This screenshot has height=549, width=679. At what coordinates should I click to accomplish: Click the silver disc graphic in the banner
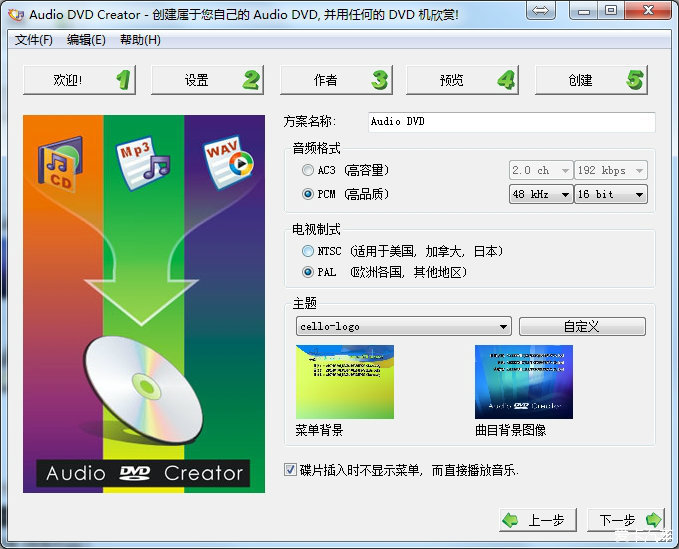pos(143,392)
